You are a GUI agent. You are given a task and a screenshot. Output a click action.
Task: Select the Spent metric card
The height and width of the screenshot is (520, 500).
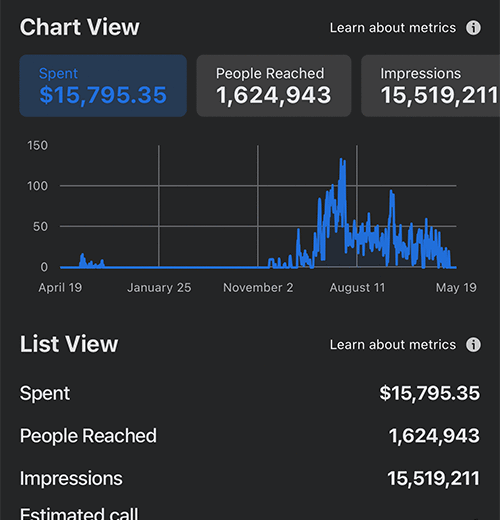pyautogui.click(x=103, y=86)
